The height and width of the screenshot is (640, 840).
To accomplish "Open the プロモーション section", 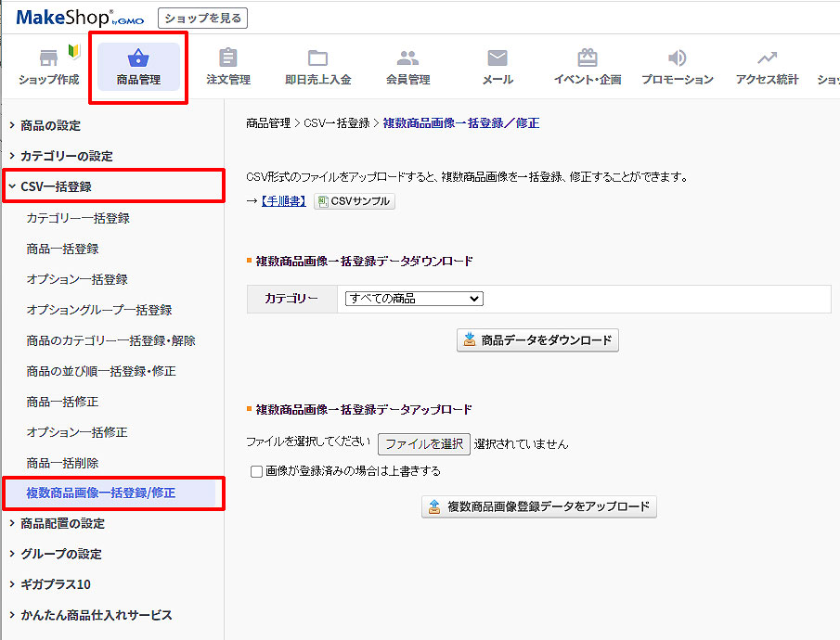I will click(677, 65).
